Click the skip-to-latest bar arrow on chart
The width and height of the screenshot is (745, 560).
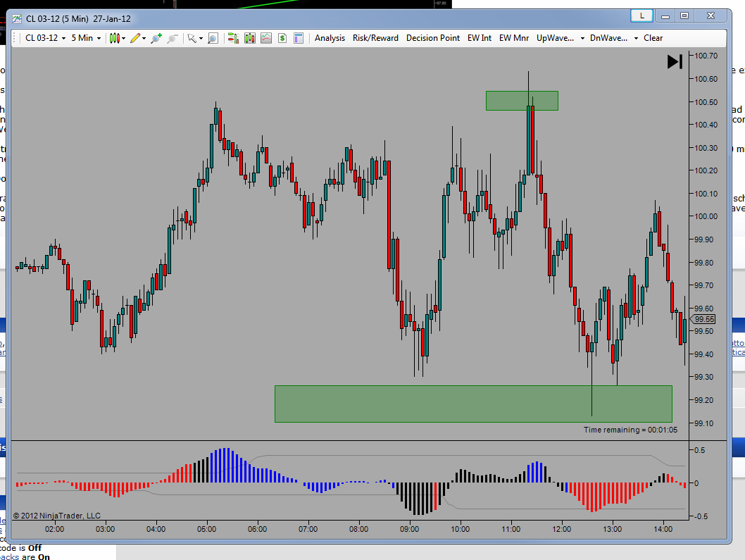(675, 62)
